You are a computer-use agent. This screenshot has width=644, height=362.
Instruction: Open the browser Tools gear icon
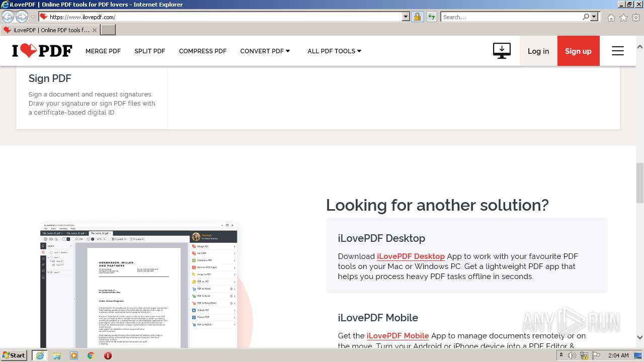coord(636,18)
